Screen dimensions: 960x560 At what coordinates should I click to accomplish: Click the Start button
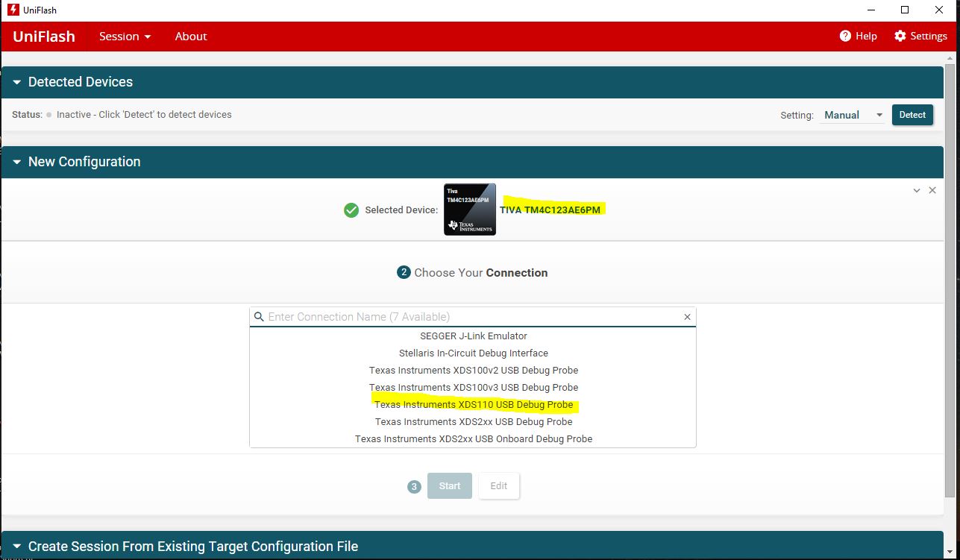point(450,486)
